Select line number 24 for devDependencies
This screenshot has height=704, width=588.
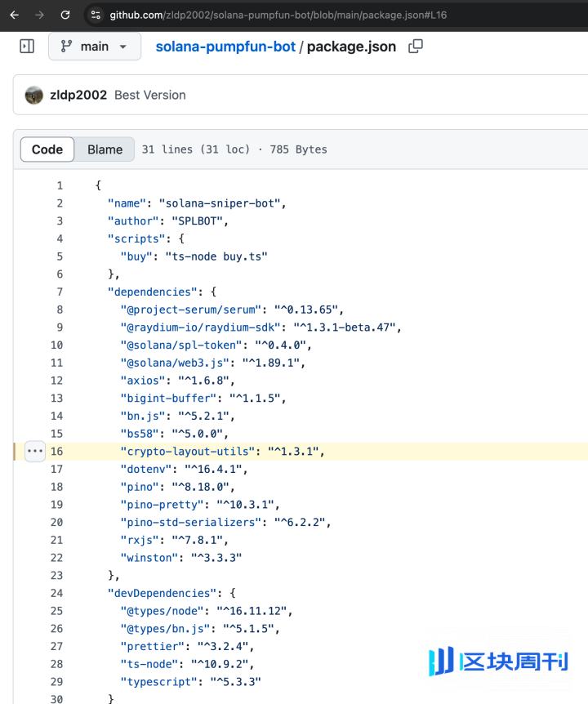tap(56, 593)
